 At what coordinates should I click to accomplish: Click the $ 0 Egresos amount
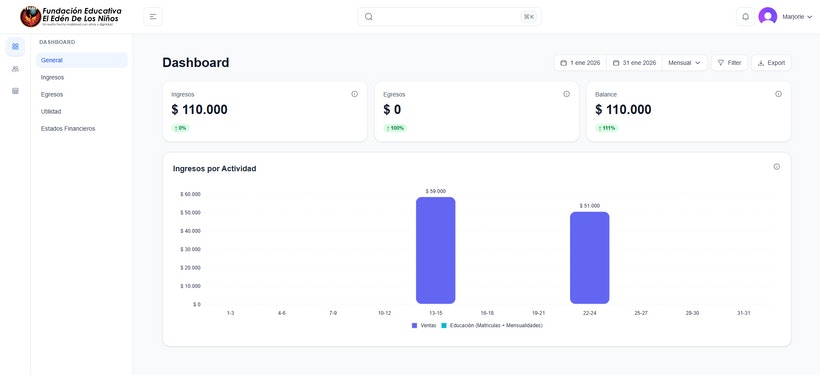pyautogui.click(x=392, y=110)
